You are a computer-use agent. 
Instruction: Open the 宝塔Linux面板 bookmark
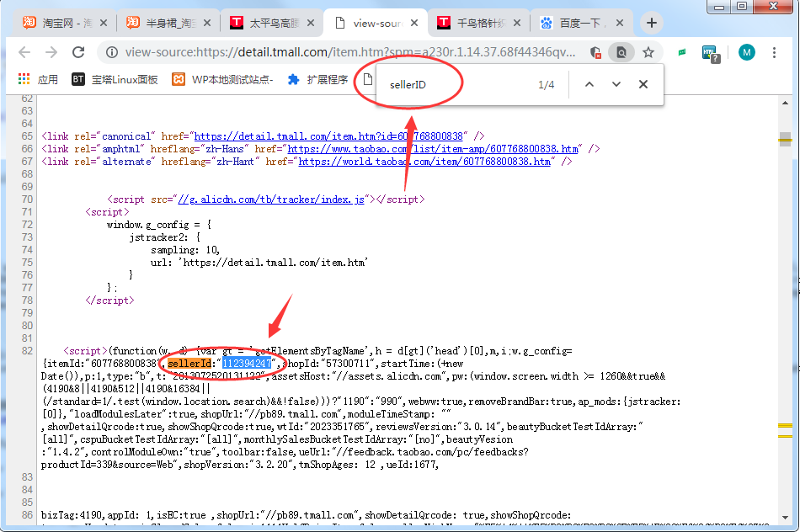coord(115,80)
